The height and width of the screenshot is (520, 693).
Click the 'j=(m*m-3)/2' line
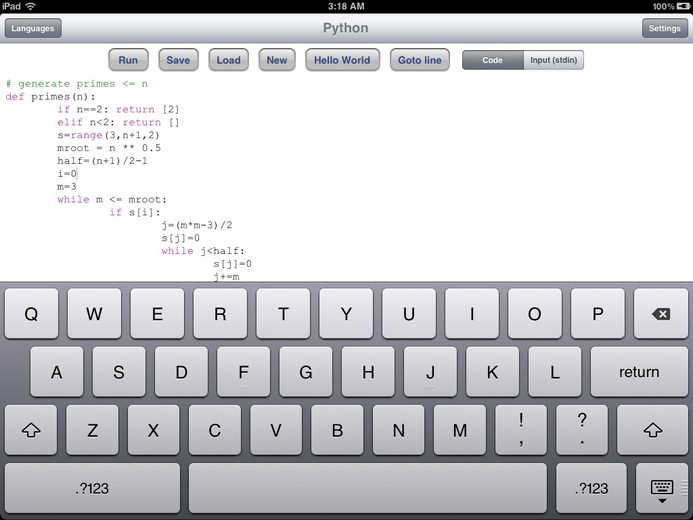(x=197, y=225)
